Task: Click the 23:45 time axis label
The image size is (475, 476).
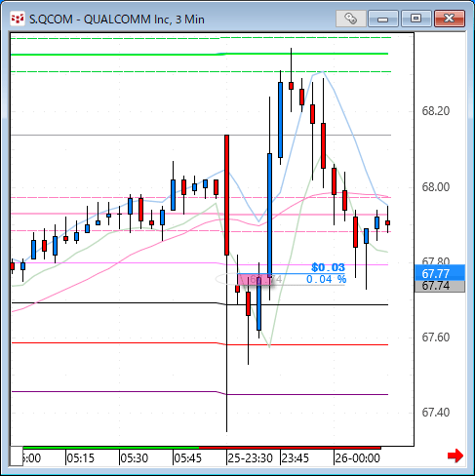Action: [x=296, y=458]
